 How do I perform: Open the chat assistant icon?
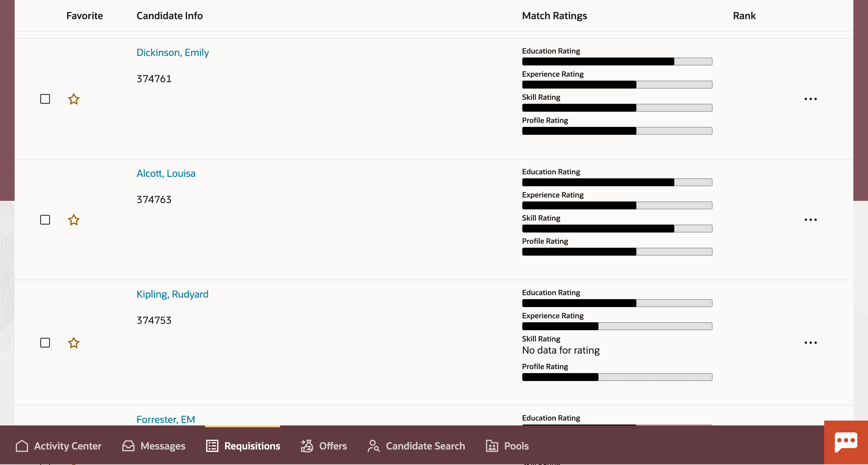(x=846, y=442)
